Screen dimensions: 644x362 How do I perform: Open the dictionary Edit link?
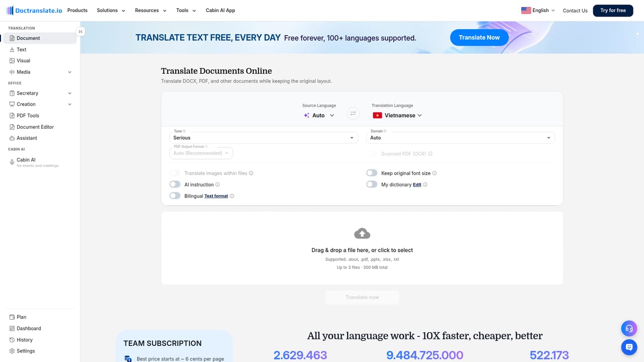tap(417, 185)
